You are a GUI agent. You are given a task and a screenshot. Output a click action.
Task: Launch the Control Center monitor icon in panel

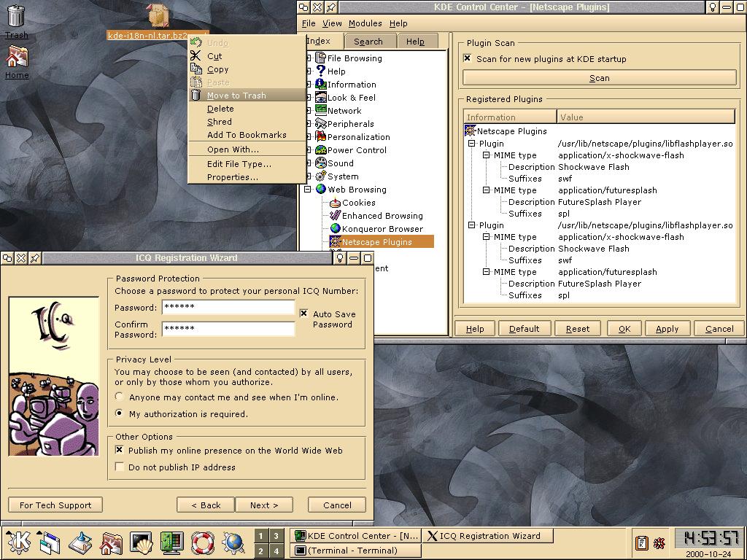click(x=171, y=542)
